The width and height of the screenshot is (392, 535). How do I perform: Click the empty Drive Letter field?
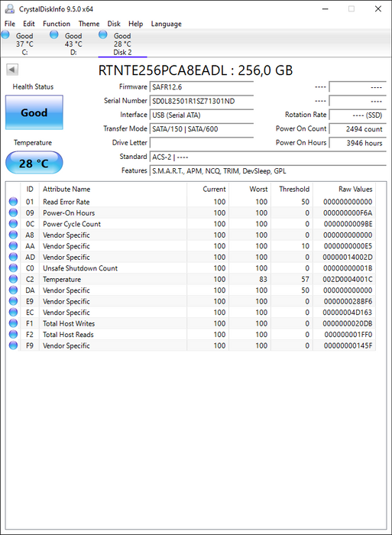(x=201, y=143)
